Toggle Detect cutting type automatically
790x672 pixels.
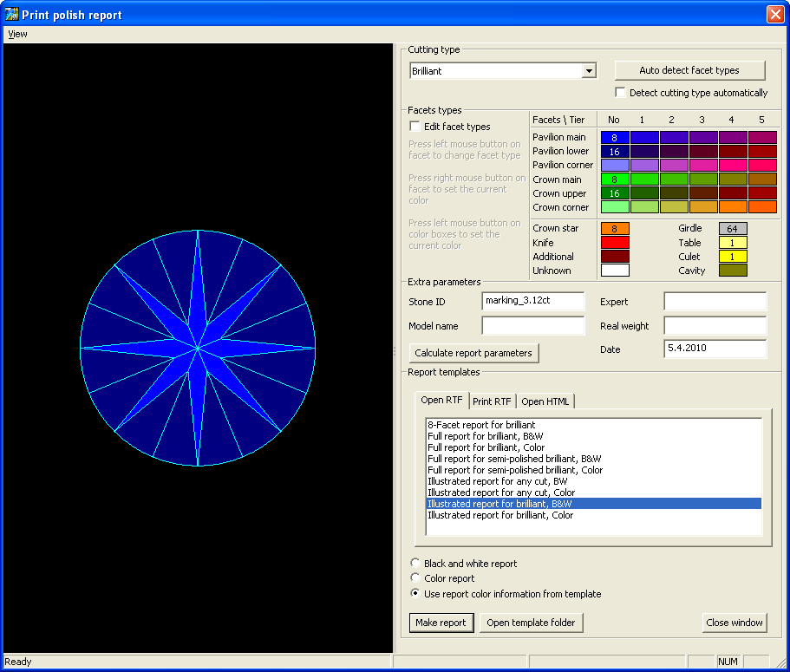620,93
